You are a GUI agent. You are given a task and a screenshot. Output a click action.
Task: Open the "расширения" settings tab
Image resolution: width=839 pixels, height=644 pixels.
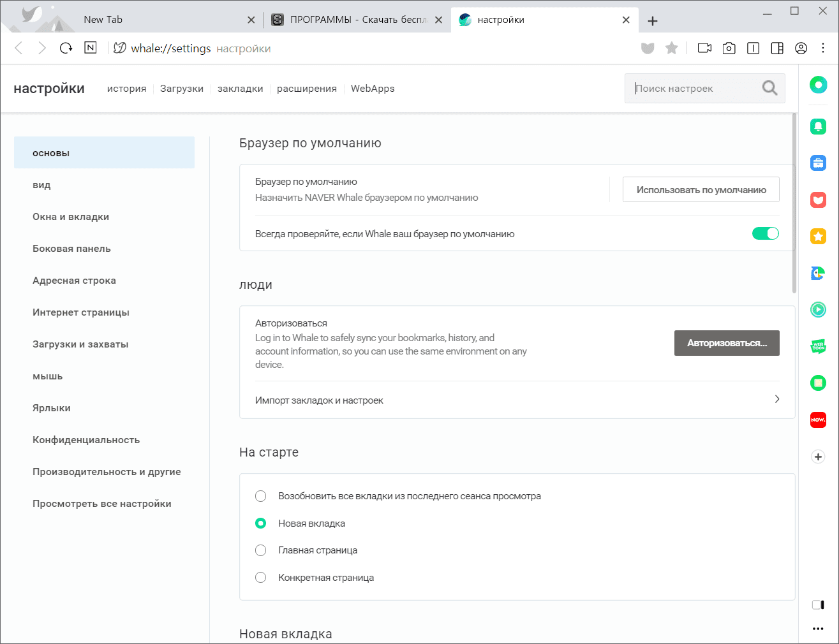pyautogui.click(x=307, y=89)
